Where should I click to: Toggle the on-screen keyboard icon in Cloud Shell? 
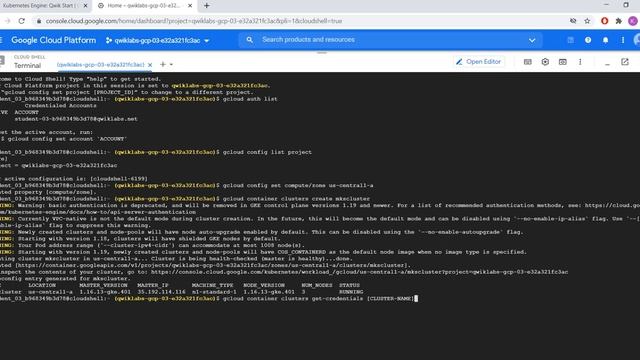click(527, 62)
